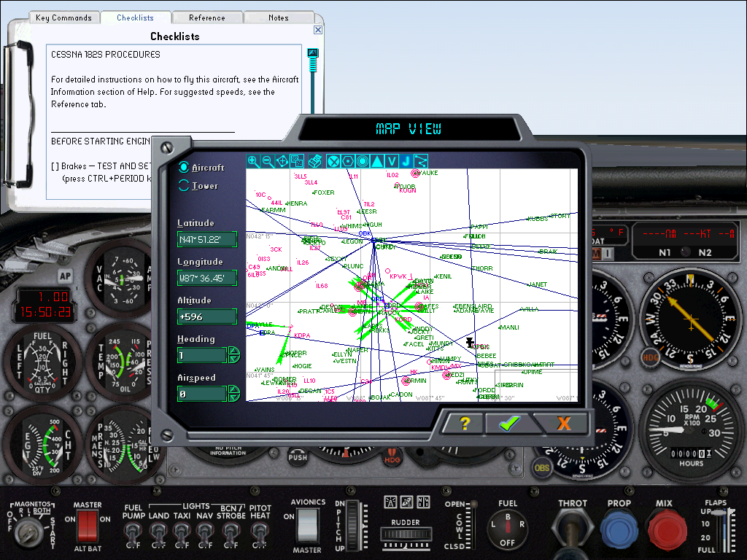
Task: Select the Zoom In magnifier icon
Action: point(253,161)
